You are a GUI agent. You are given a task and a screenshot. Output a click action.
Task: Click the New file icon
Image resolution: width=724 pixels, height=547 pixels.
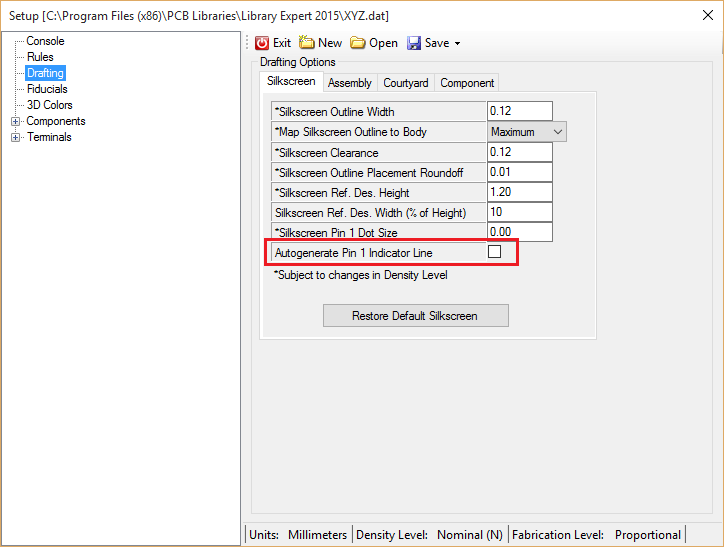(307, 43)
